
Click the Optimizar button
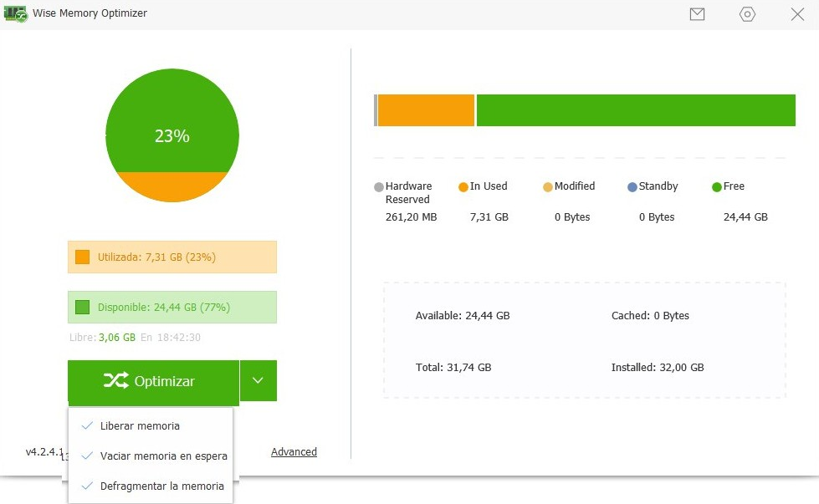pos(153,381)
